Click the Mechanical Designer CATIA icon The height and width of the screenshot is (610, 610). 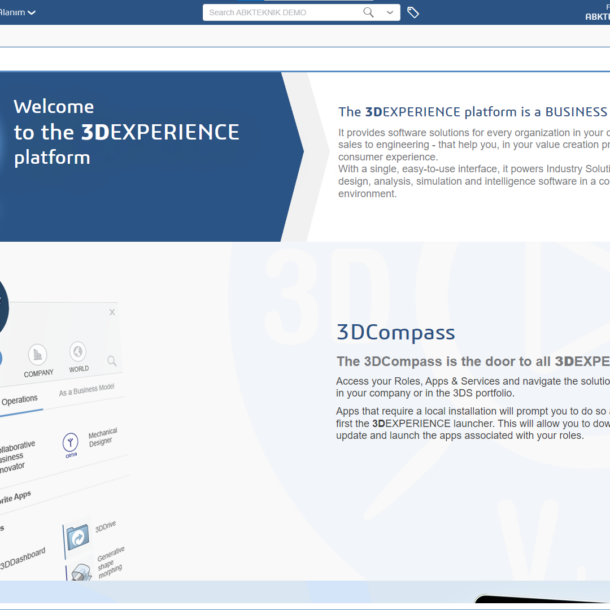(70, 445)
